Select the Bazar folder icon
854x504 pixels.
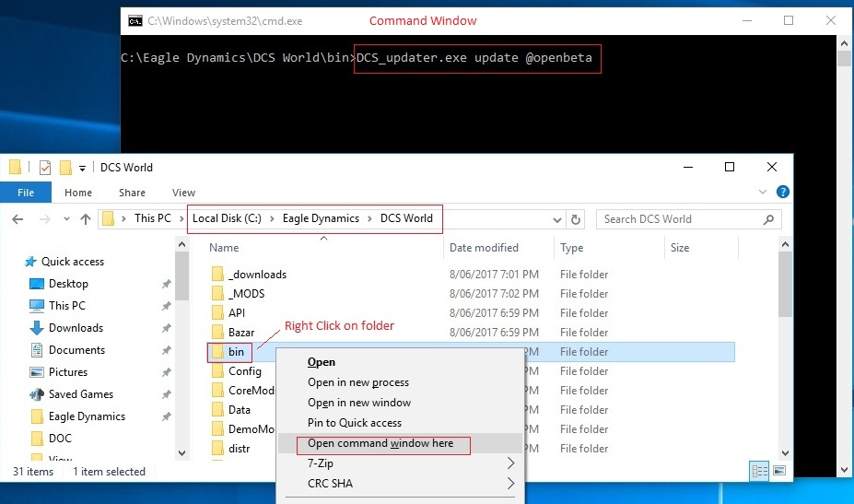point(217,333)
